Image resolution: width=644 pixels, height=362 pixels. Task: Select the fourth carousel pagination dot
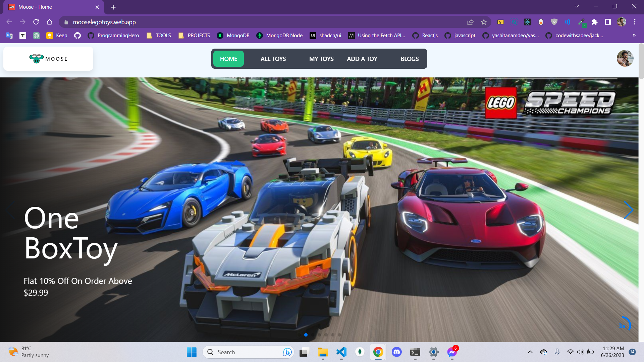pyautogui.click(x=319, y=335)
